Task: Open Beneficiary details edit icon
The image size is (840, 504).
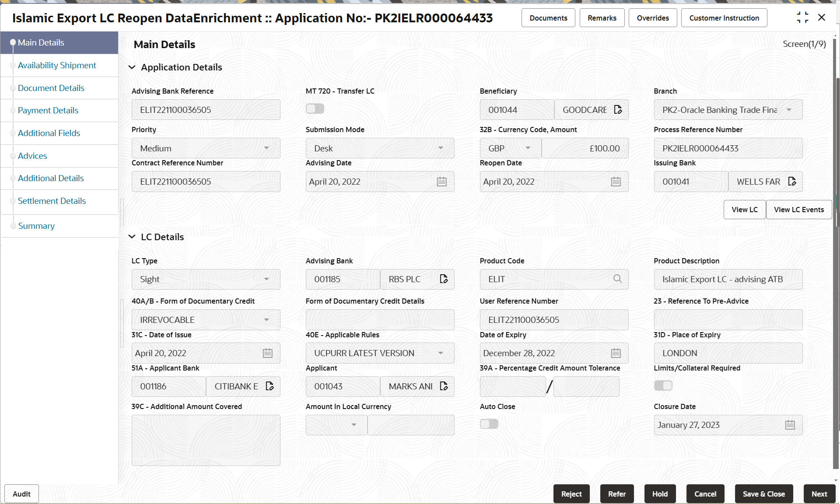Action: pos(618,110)
